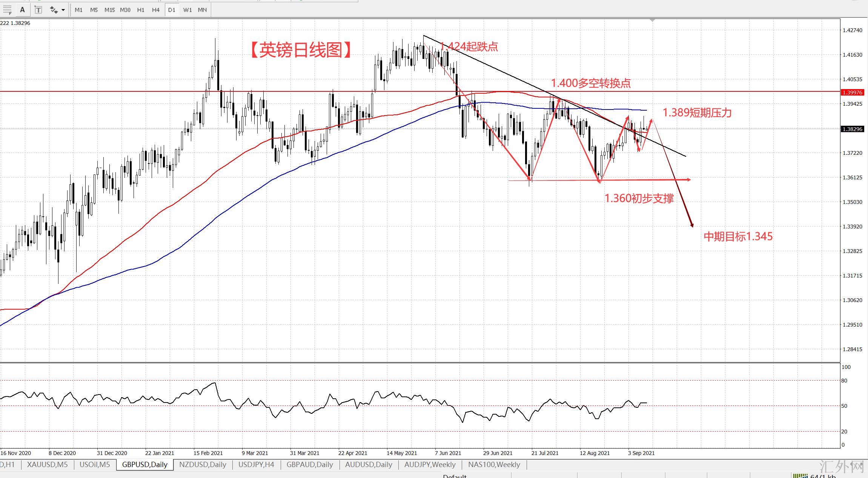The height and width of the screenshot is (478, 868).
Task: Activate the Text drawing tool
Action: 22,10
